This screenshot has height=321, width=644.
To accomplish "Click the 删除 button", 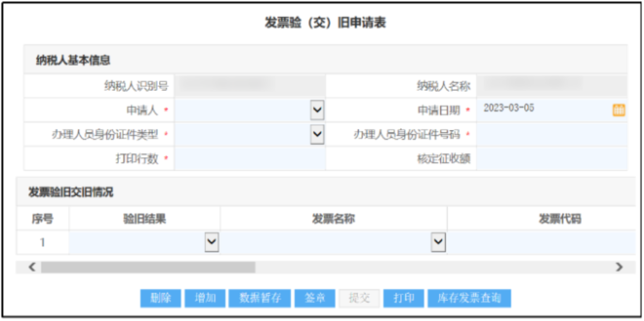I will pyautogui.click(x=160, y=298).
